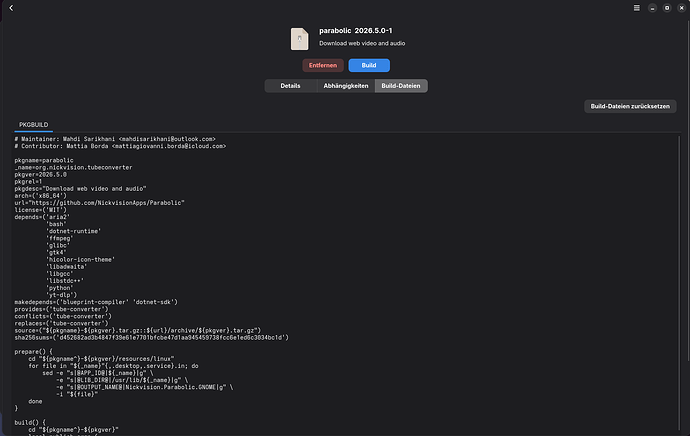Remove the package with Entfernen
The image size is (690, 436).
[x=323, y=65]
